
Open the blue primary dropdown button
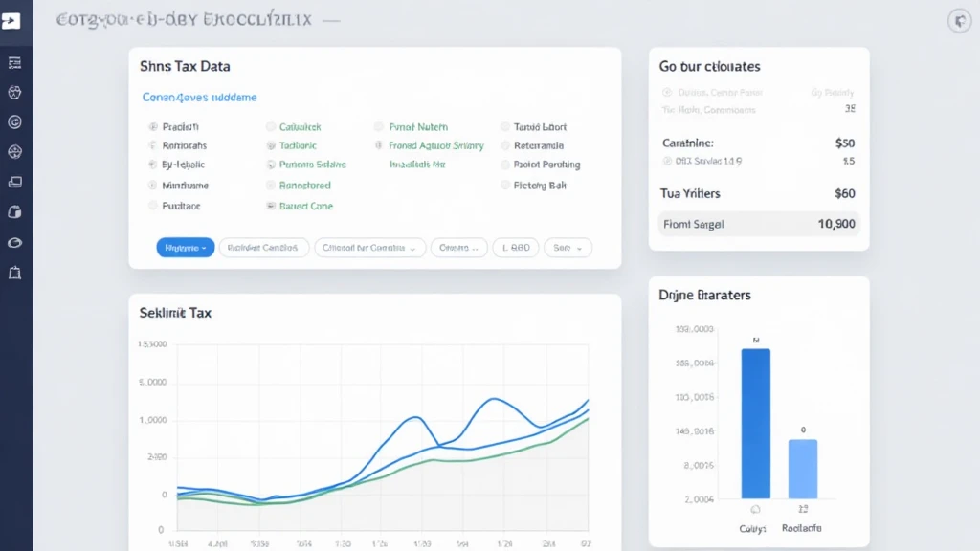point(184,248)
